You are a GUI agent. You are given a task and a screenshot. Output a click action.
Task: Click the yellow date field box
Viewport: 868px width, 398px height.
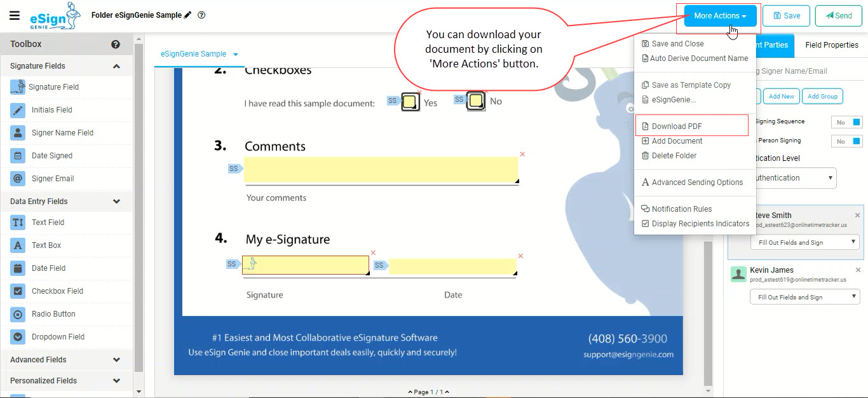coord(453,266)
